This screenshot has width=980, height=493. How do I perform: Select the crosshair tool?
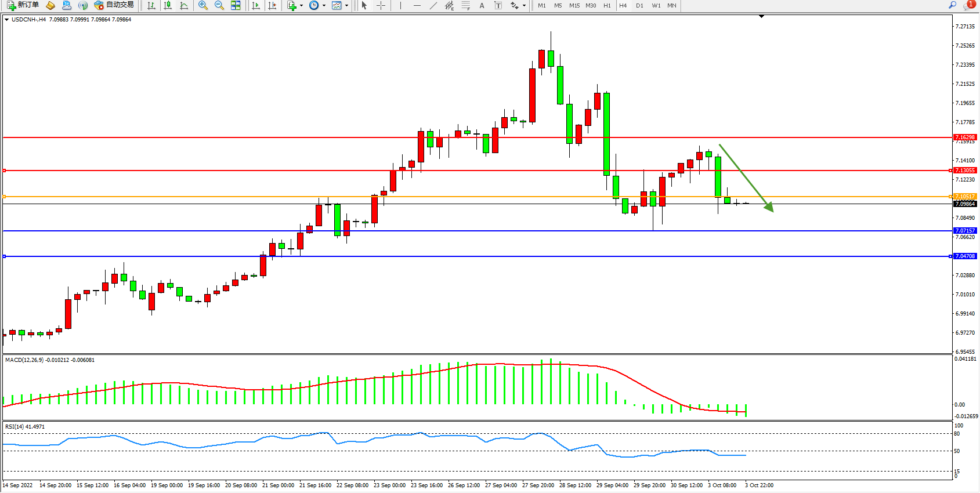click(x=381, y=5)
